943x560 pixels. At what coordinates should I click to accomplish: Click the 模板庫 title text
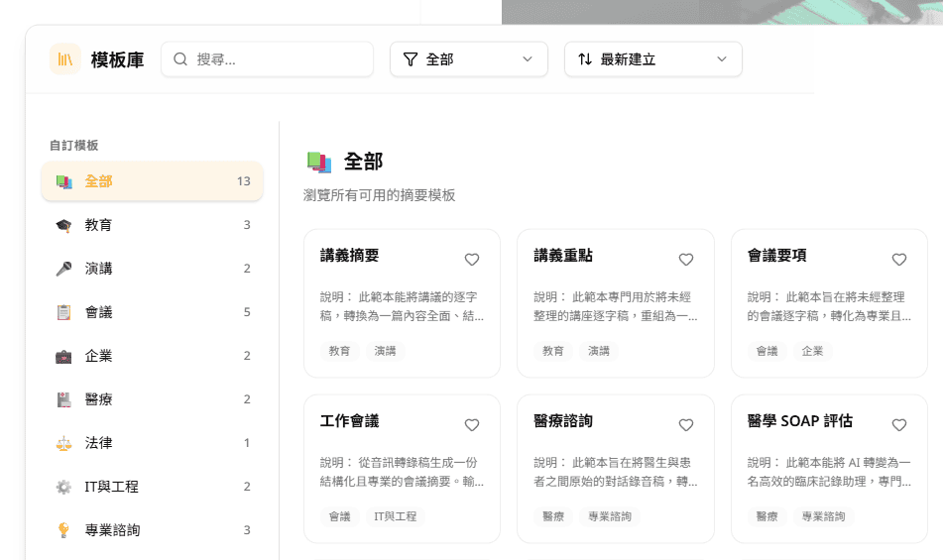pyautogui.click(x=117, y=59)
